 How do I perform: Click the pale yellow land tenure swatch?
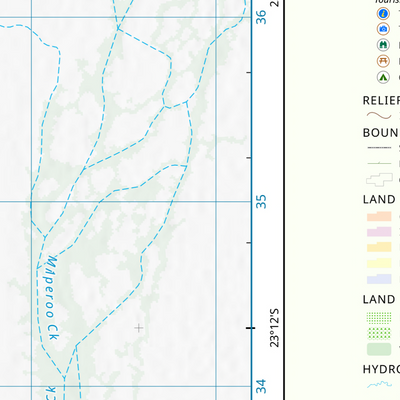379,263
